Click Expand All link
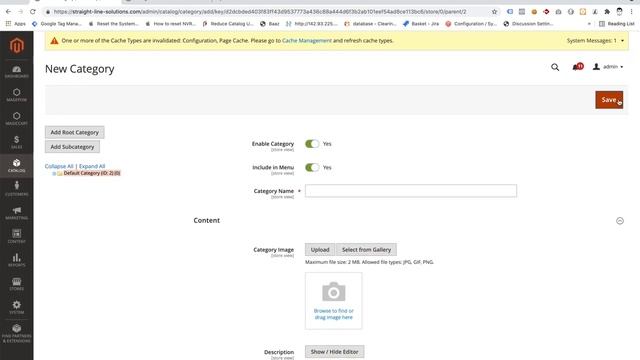The height and width of the screenshot is (360, 640). pyautogui.click(x=92, y=166)
